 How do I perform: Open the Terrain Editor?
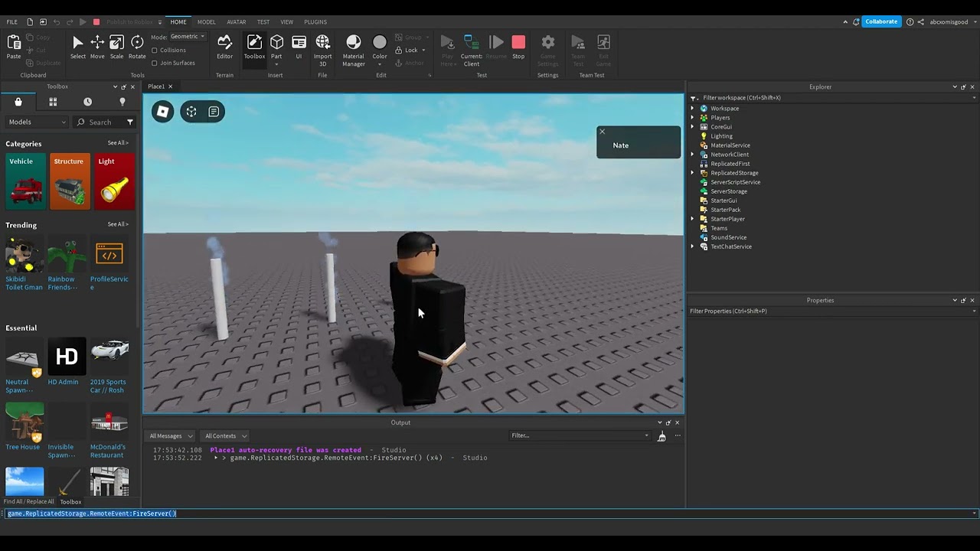[224, 47]
